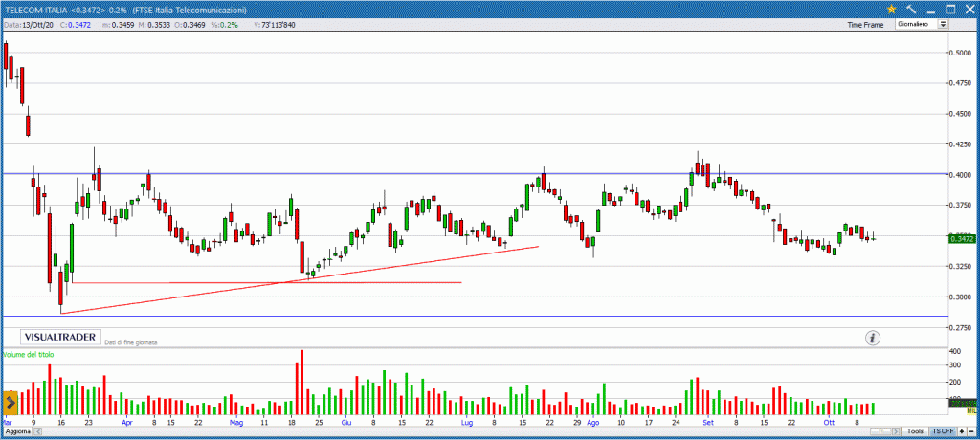This screenshot has height=440, width=980.
Task: Click the Time Frame dropdown arrow button
Action: tap(943, 24)
